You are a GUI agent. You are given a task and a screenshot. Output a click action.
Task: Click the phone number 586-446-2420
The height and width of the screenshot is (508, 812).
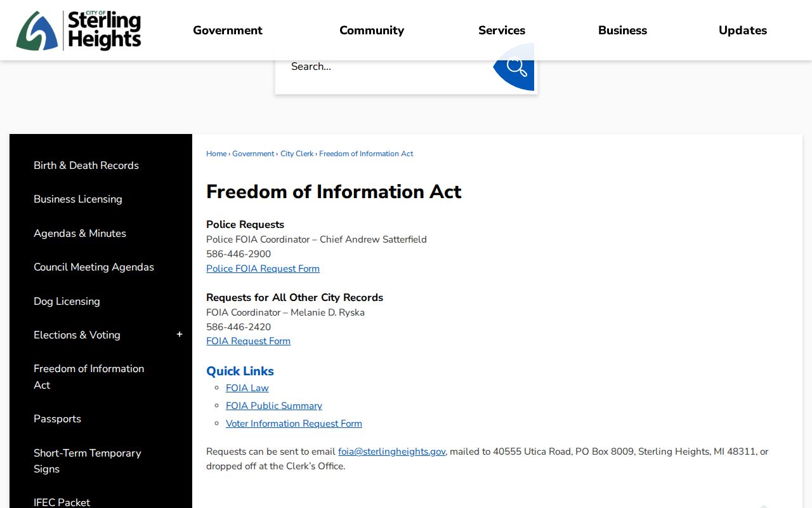point(239,327)
